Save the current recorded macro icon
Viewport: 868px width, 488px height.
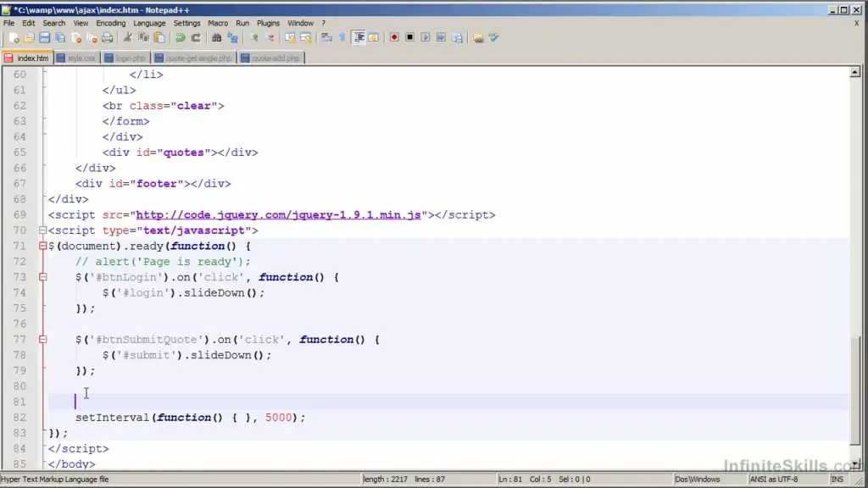[x=457, y=37]
